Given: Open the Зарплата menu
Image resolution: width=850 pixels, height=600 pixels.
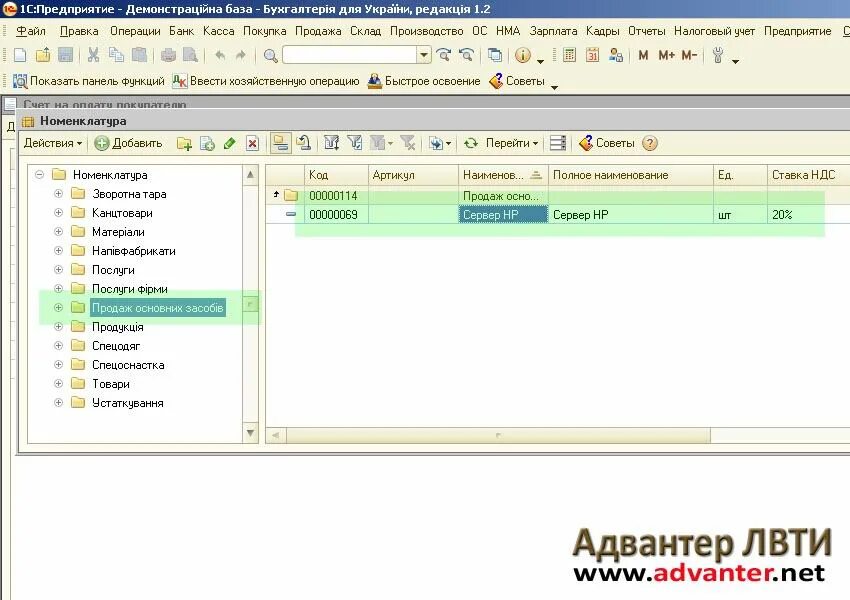Looking at the screenshot, I should (553, 31).
